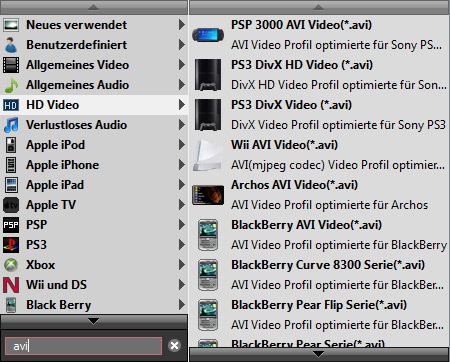Select PSP 3000 AVI Video profile
Screen dimensions: 450x362
pos(319,35)
